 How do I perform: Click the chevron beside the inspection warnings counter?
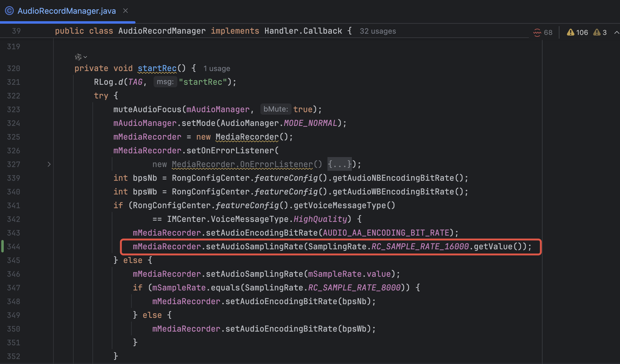(x=616, y=32)
